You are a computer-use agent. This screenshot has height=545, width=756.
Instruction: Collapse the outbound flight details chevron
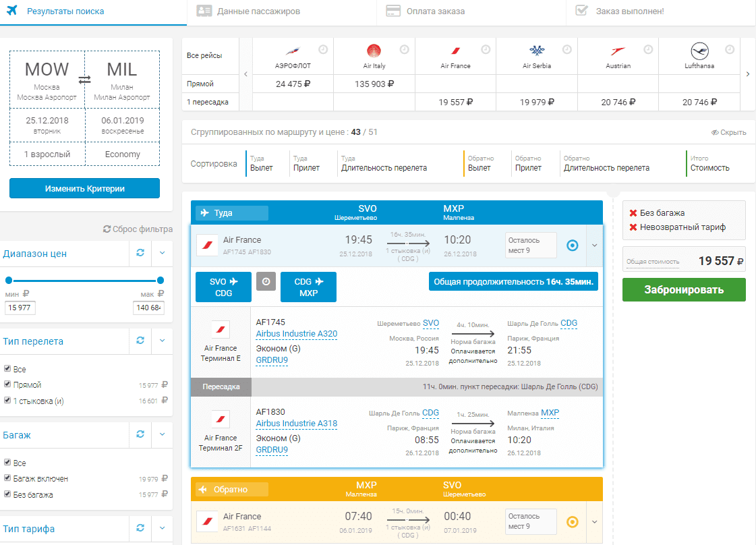[595, 246]
